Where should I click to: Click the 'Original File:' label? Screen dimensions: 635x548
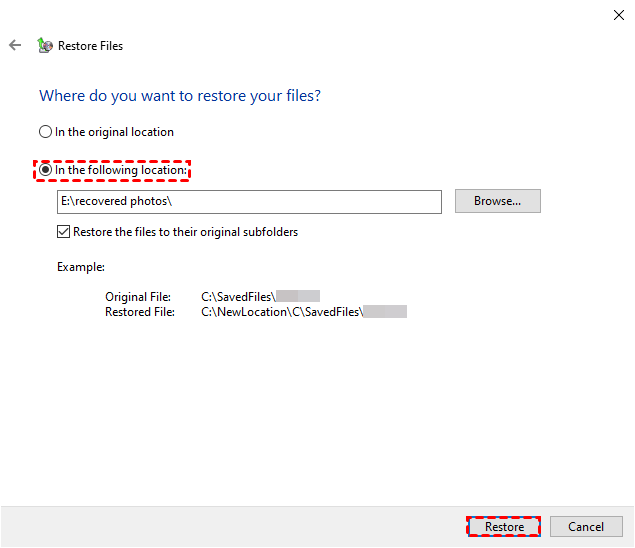[x=138, y=297]
